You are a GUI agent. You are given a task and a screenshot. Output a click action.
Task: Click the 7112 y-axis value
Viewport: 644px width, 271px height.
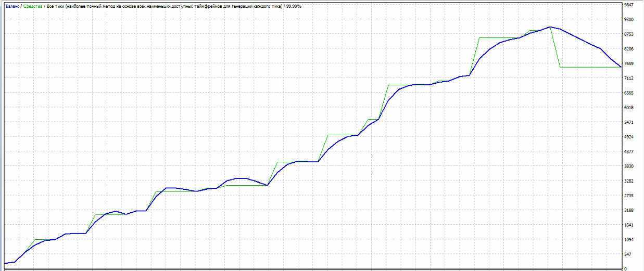[628, 79]
